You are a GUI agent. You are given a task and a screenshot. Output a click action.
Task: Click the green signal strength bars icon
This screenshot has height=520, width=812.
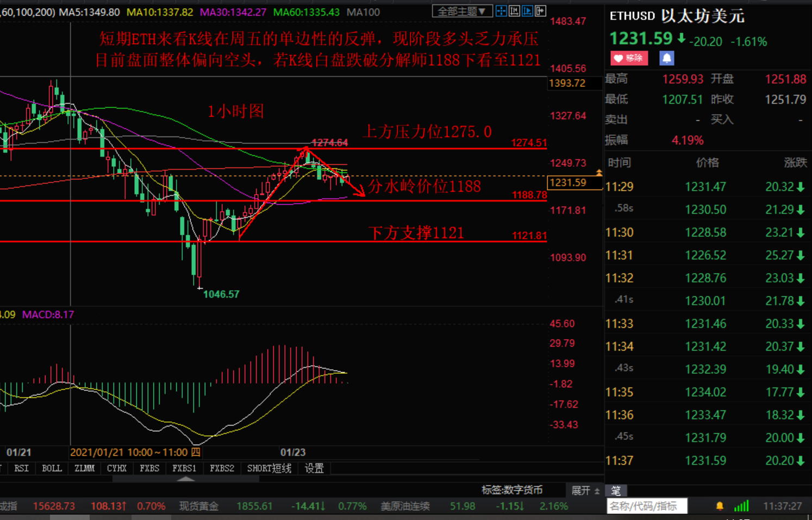tap(741, 506)
